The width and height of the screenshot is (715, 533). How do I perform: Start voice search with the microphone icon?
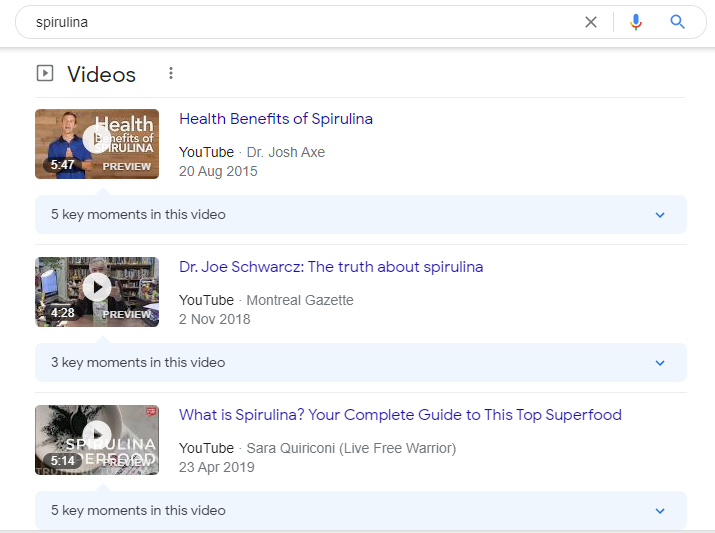(x=636, y=22)
